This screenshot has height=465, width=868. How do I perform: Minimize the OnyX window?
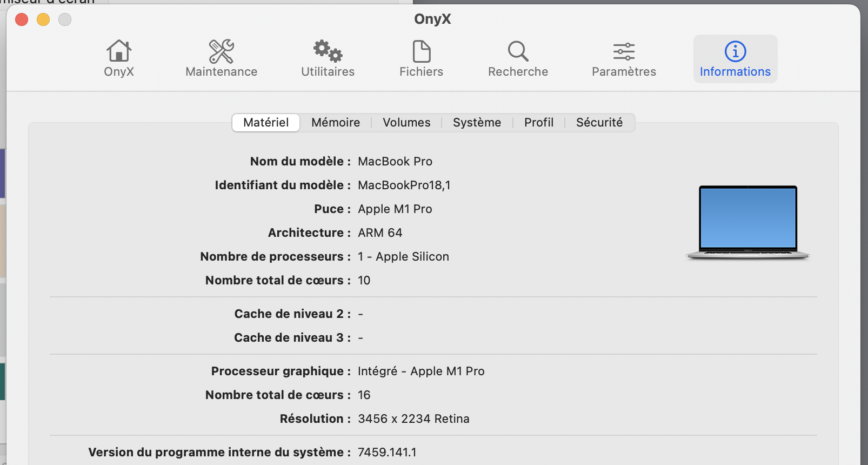pyautogui.click(x=43, y=20)
